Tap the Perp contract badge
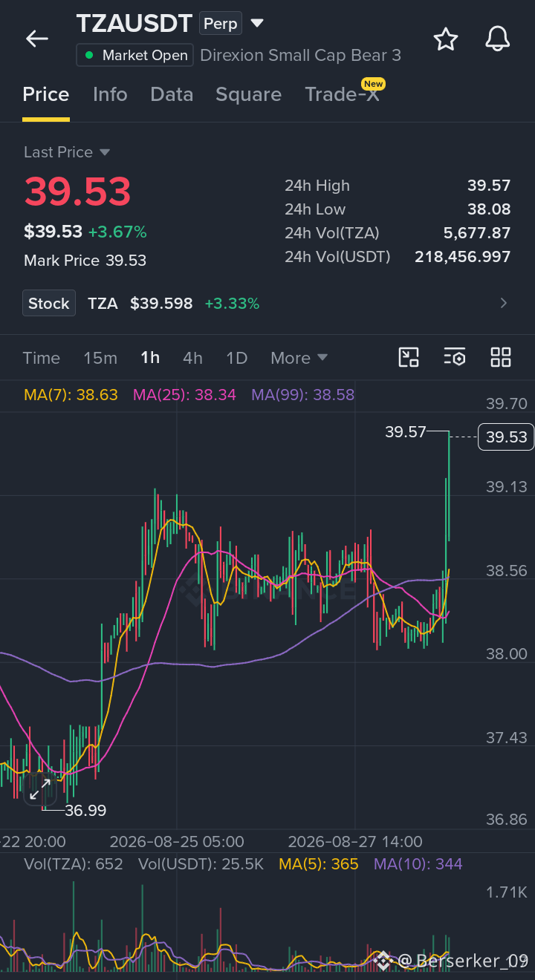535x980 pixels. point(221,24)
